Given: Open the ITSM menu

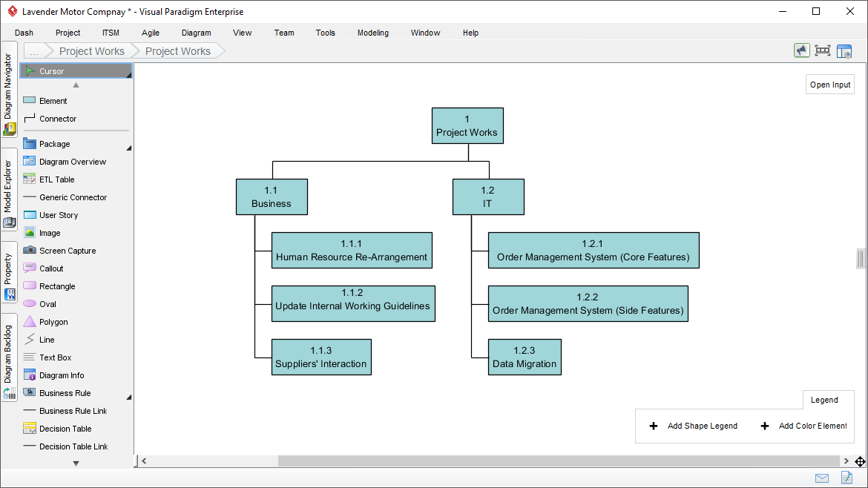Looking at the screenshot, I should pos(111,33).
